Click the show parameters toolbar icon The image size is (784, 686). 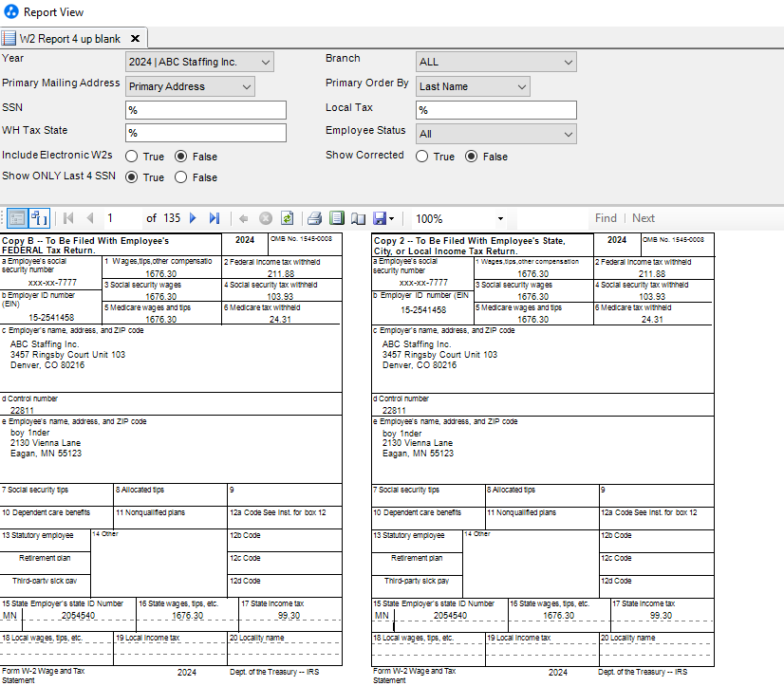(17, 218)
